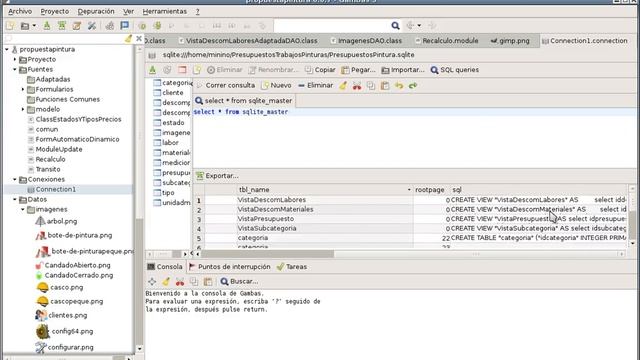Image resolution: width=640 pixels, height=360 pixels.
Task: Copy with the icon in query toolbar
Action: [x=371, y=86]
